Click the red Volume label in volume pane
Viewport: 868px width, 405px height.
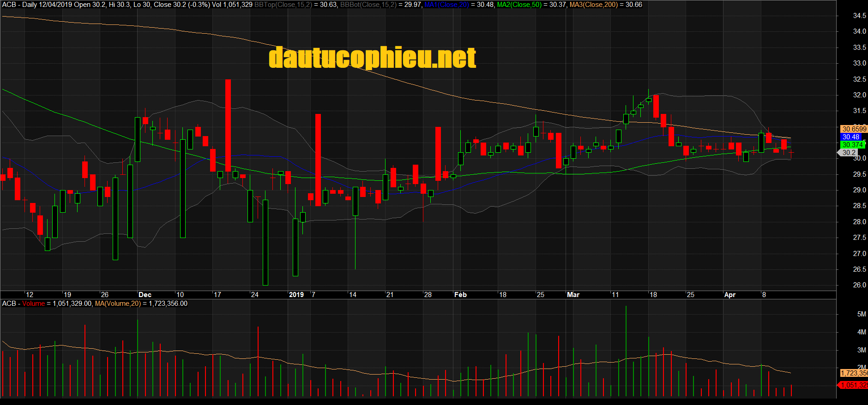coord(33,304)
